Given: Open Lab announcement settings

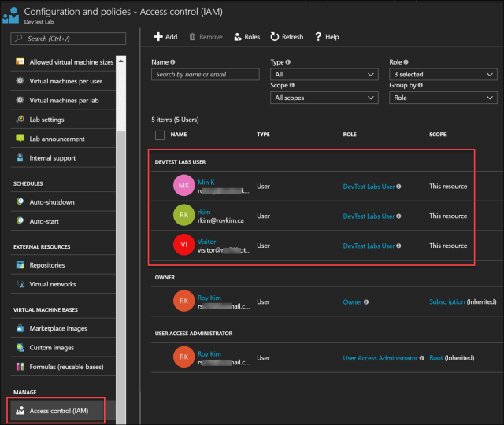Looking at the screenshot, I should click(57, 139).
